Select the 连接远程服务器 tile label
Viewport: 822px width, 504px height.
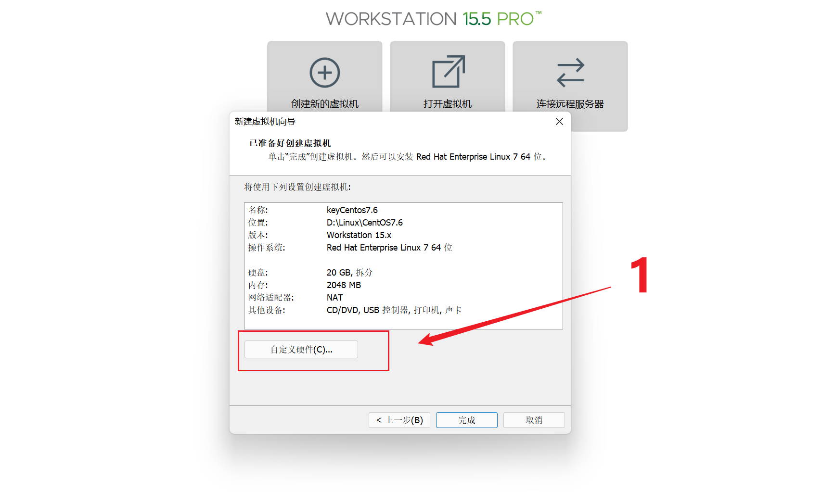point(570,104)
